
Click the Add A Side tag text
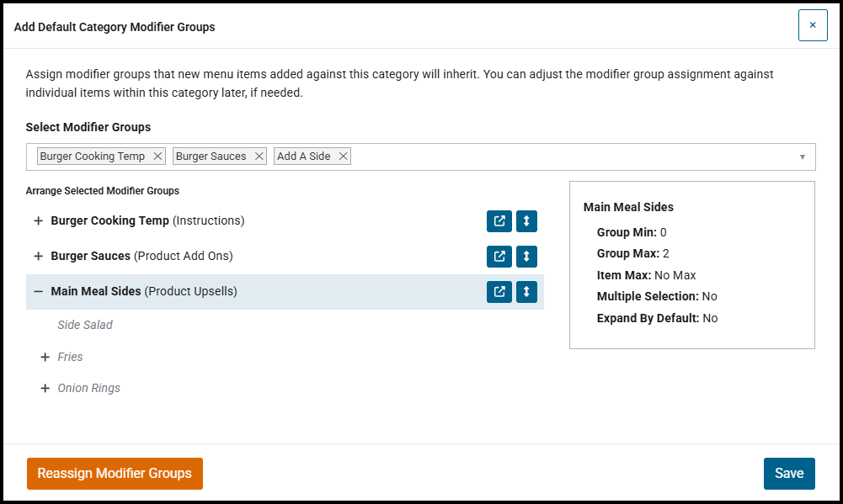pyautogui.click(x=304, y=157)
